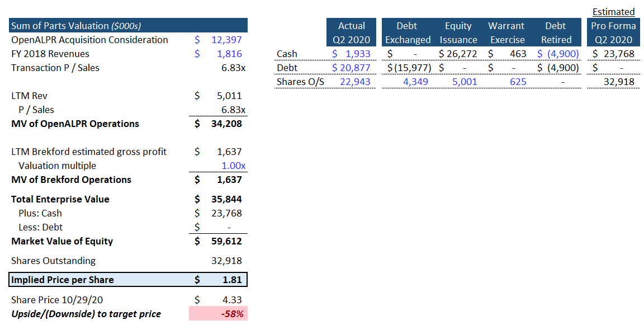Click the 'Share Price 10/29/20' label
Image resolution: width=644 pixels, height=325 pixels.
[57, 300]
